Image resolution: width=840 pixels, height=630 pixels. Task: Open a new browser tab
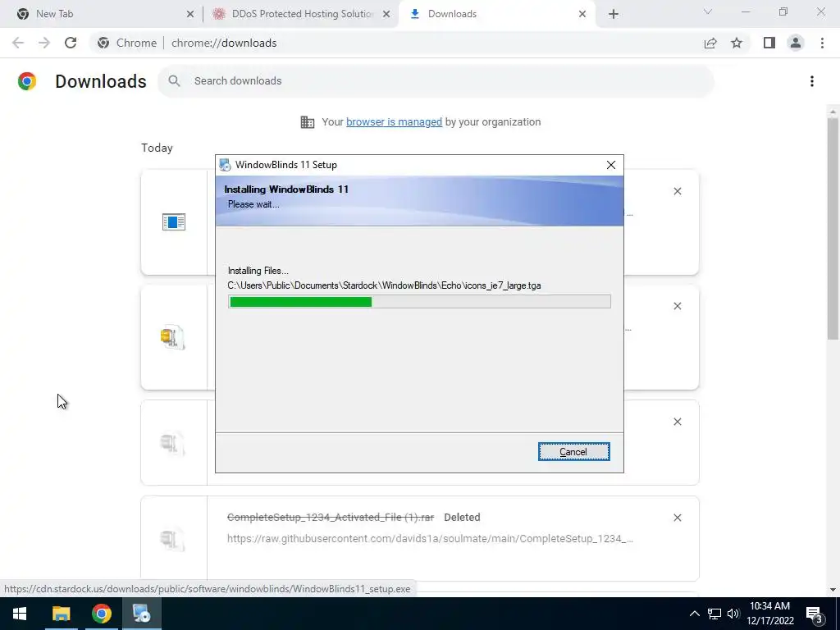pyautogui.click(x=614, y=14)
